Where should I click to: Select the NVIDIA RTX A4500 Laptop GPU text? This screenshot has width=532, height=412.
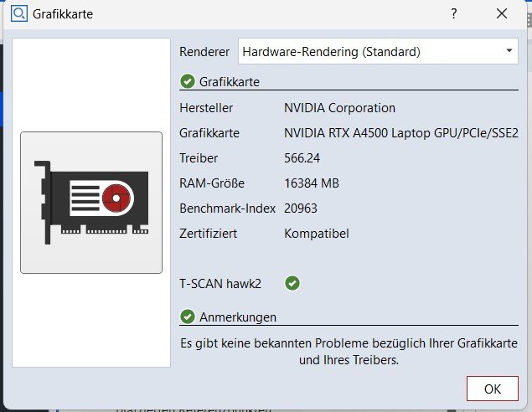[x=401, y=133]
